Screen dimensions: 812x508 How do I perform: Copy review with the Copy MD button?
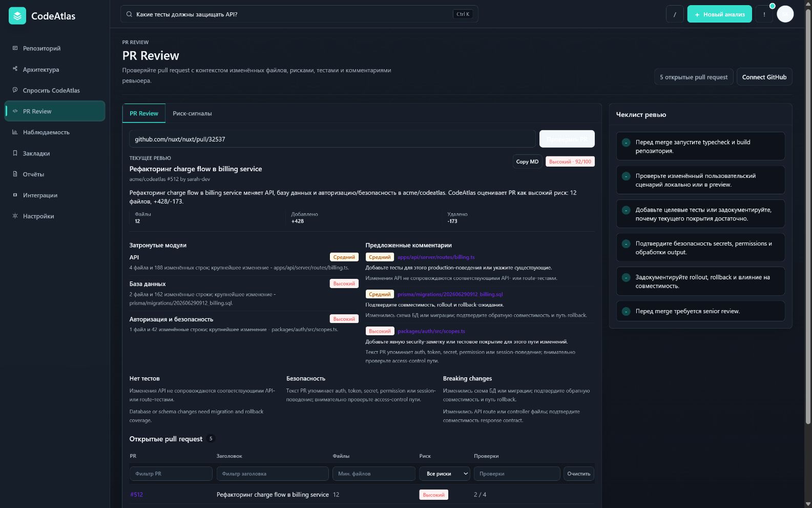[x=527, y=161]
